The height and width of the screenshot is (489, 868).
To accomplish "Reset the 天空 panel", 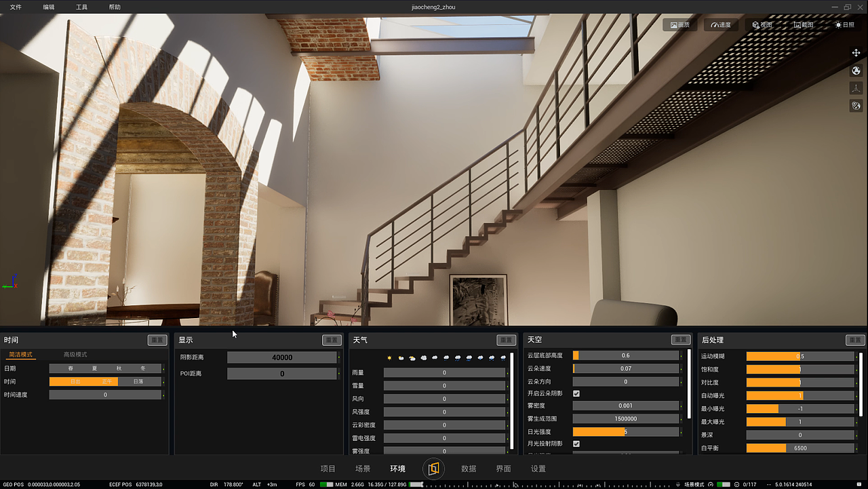I will [681, 340].
